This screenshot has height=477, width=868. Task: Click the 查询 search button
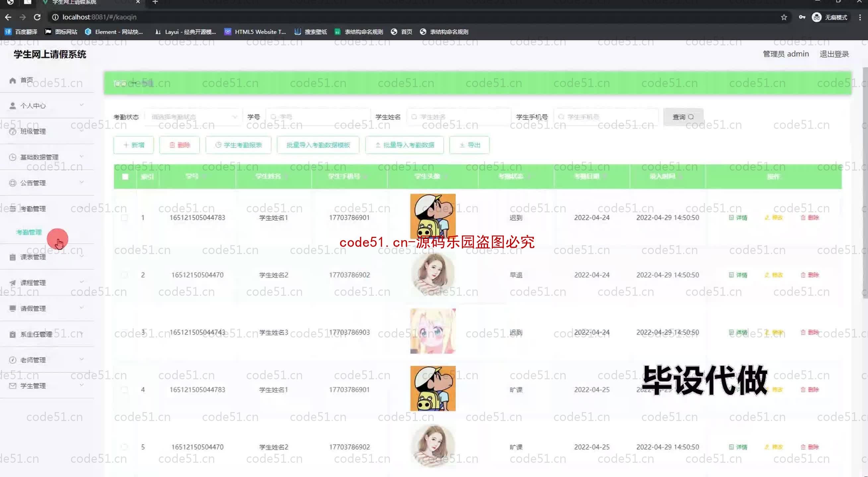[x=683, y=117]
